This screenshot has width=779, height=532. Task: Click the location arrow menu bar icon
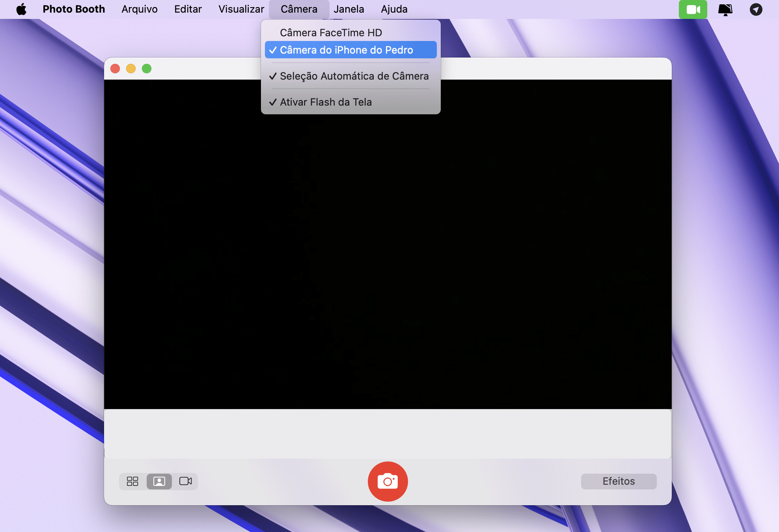[x=756, y=9]
